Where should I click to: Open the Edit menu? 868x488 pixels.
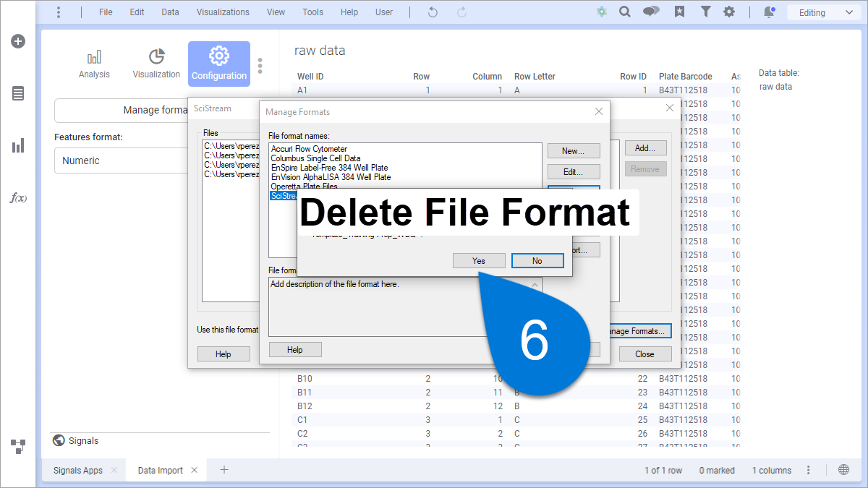[x=137, y=12]
